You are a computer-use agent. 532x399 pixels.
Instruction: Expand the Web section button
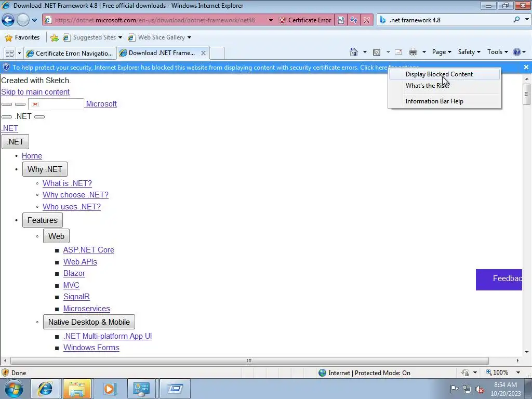(56, 236)
